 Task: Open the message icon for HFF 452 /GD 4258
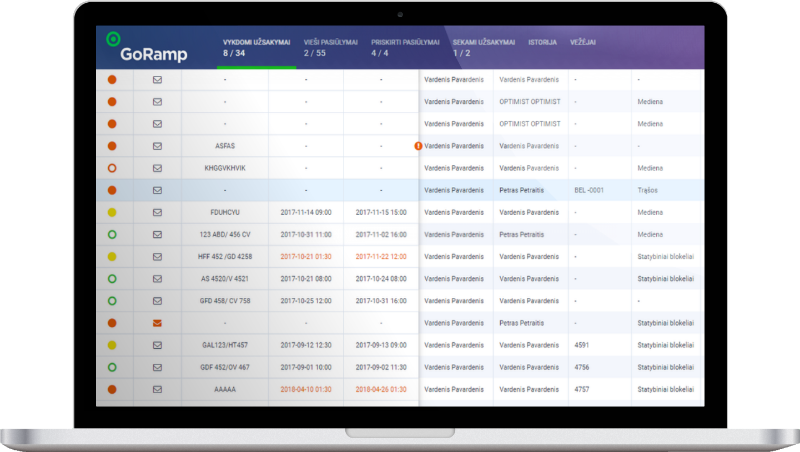pos(157,257)
